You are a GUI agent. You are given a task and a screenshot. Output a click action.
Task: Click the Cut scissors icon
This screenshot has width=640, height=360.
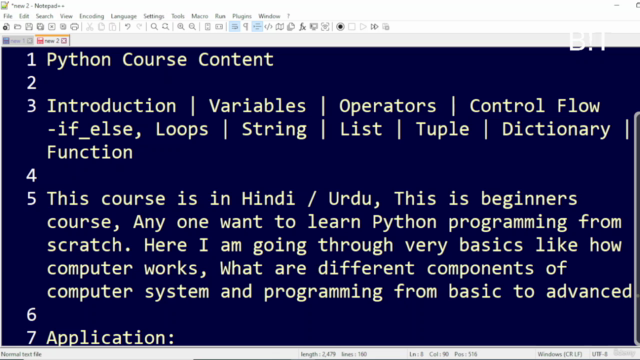pos(90,27)
